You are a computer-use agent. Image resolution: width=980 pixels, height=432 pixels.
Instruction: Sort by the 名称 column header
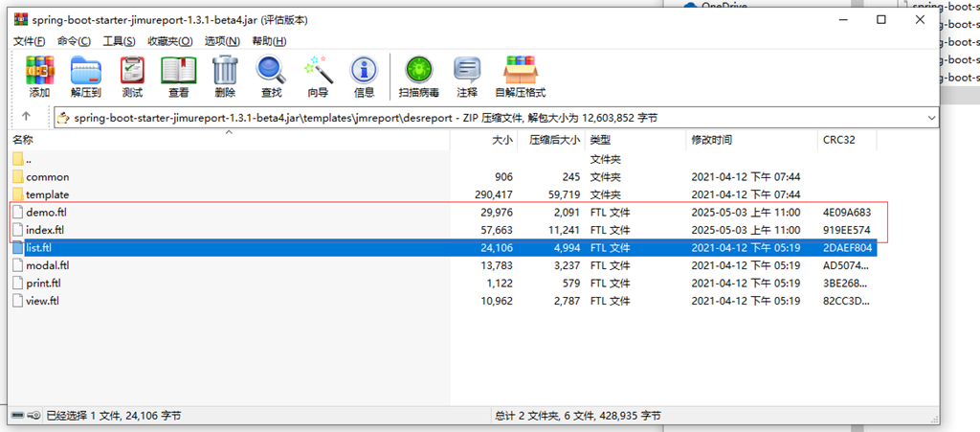[x=230, y=140]
